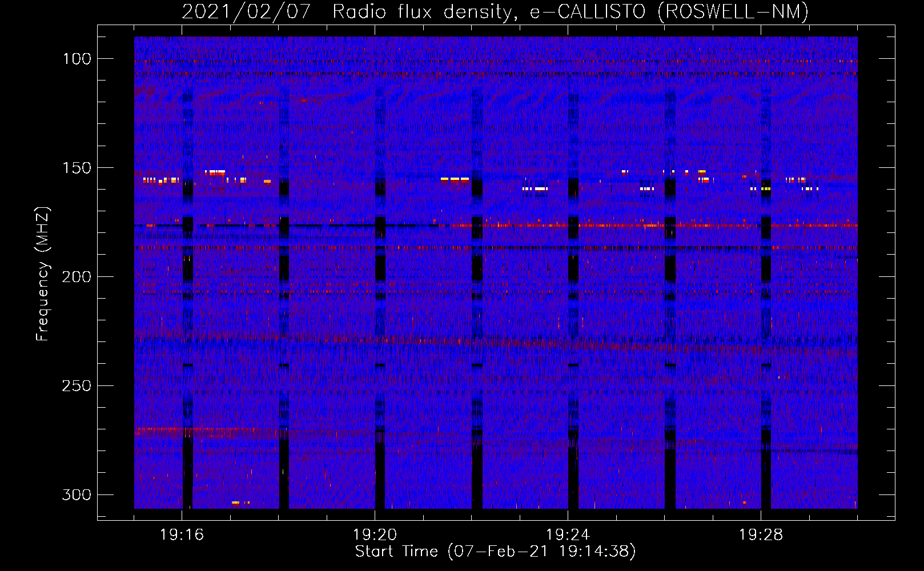This screenshot has width=924, height=571.
Task: Click the 100 frequency tick label
Action: tap(77, 59)
